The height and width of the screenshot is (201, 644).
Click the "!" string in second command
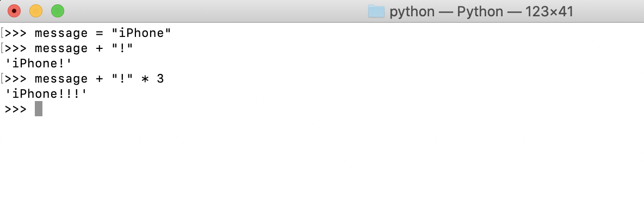click(122, 48)
